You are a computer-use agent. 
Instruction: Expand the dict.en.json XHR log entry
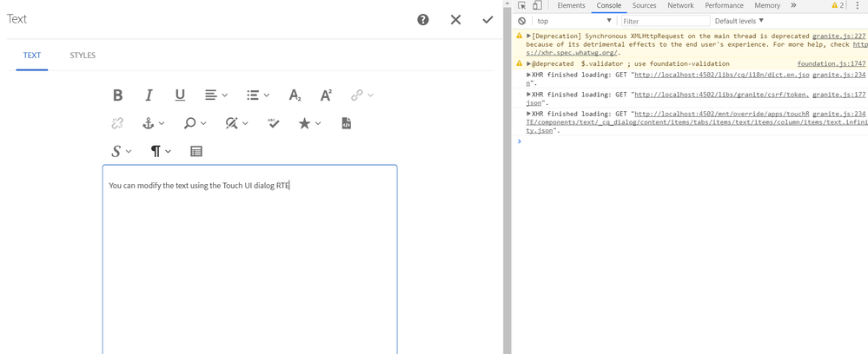[x=528, y=75]
